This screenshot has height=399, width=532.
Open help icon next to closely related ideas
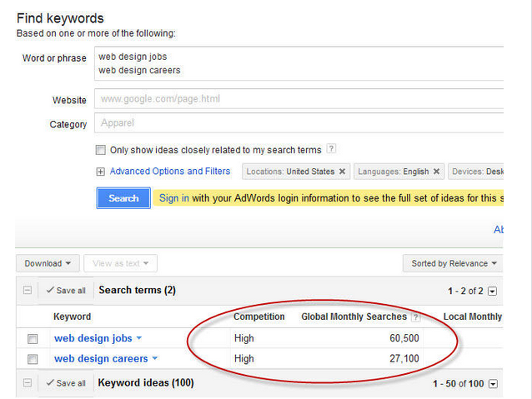(331, 150)
